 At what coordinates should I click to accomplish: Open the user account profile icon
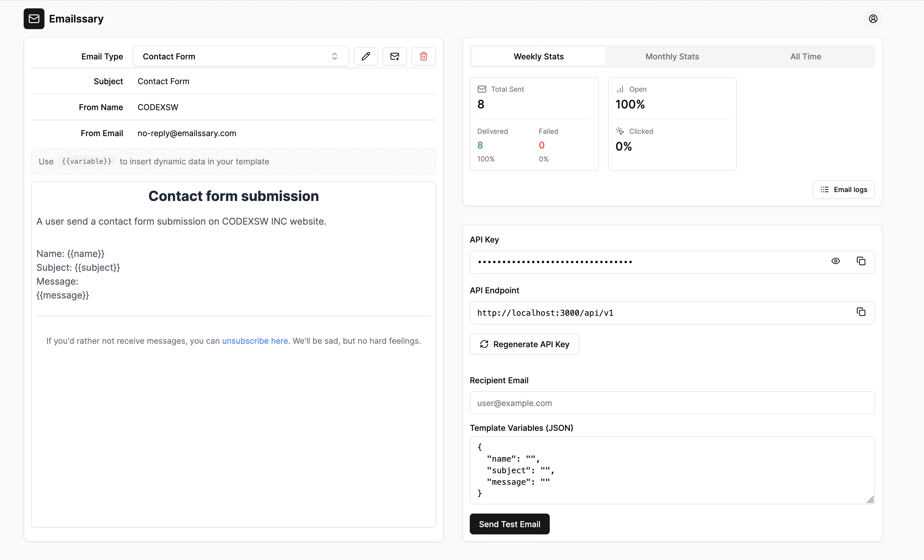873,19
